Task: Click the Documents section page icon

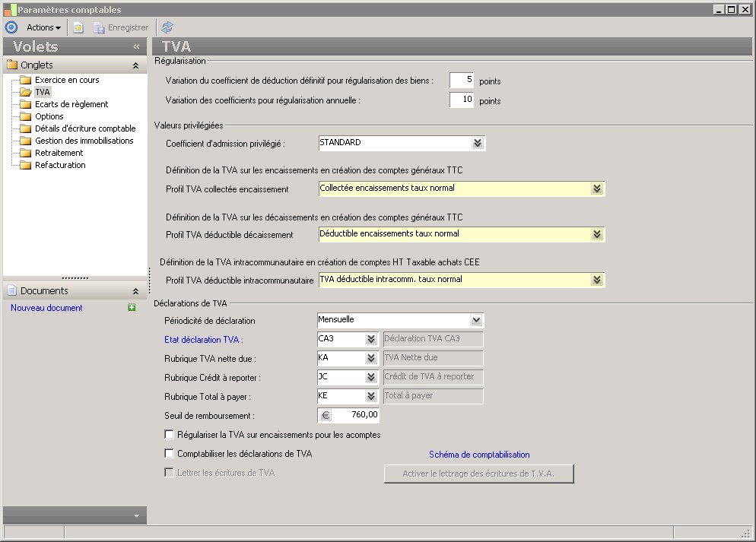Action: point(12,290)
